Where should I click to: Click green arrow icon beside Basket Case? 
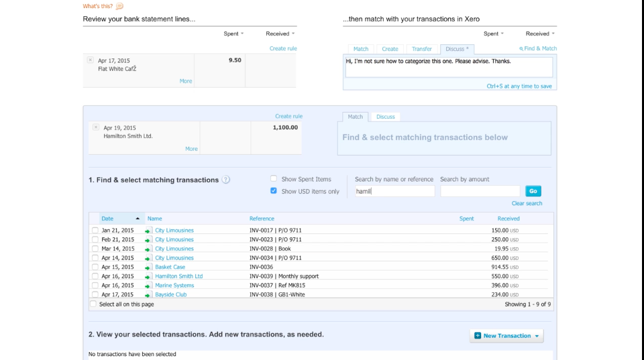148,267
